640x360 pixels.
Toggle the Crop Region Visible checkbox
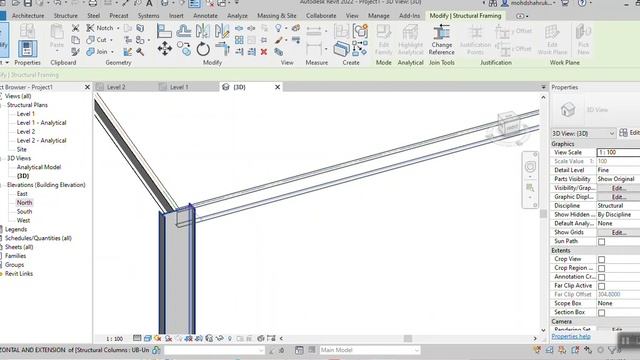coord(601,269)
